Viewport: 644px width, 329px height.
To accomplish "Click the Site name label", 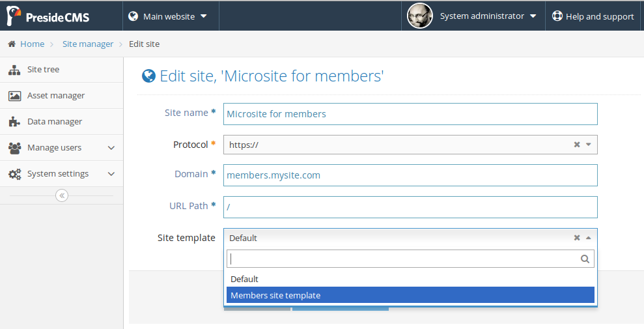I will pyautogui.click(x=186, y=113).
